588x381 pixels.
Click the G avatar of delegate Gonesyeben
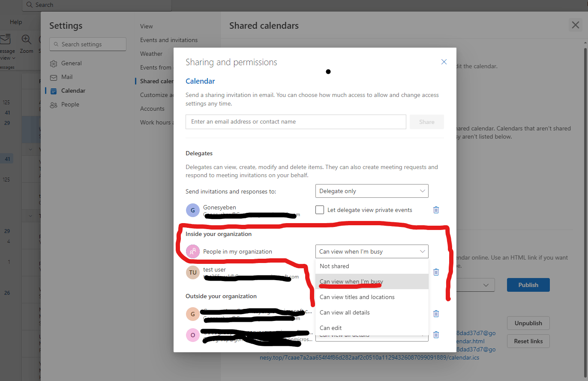(x=193, y=210)
